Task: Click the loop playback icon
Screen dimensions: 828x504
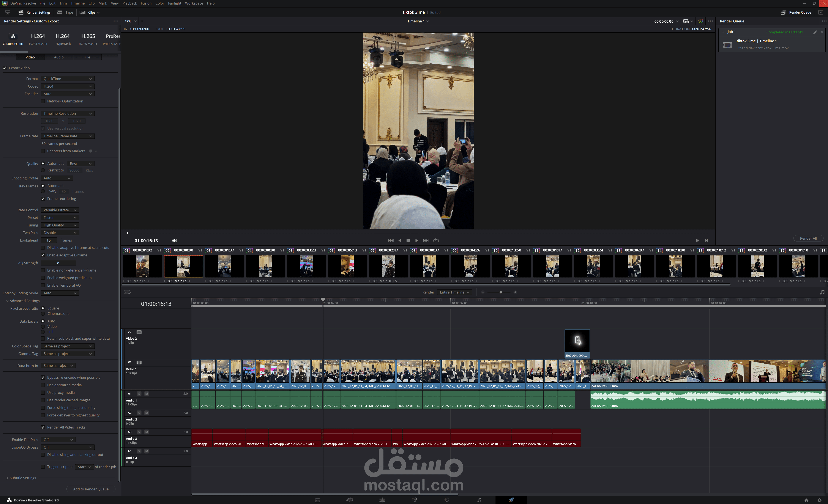Action: pyautogui.click(x=436, y=240)
